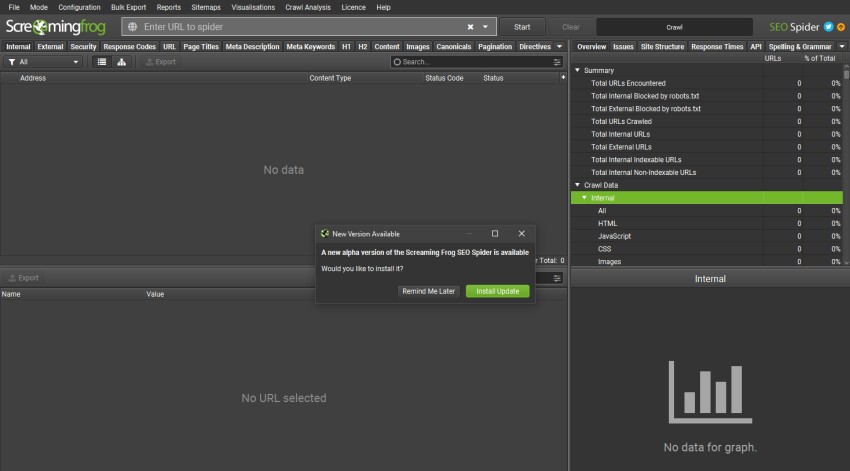Close the New Version Available dialog

521,234
